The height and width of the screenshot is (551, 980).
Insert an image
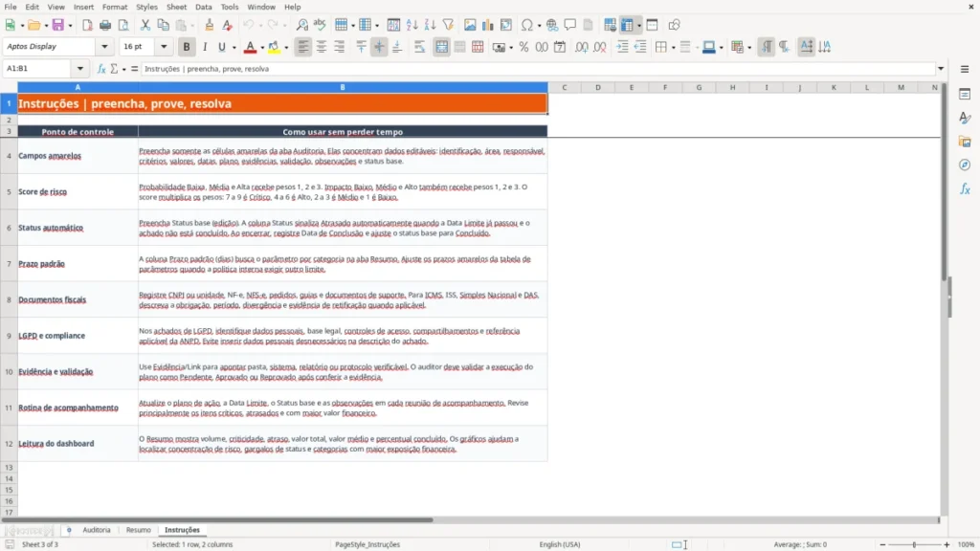pos(470,25)
